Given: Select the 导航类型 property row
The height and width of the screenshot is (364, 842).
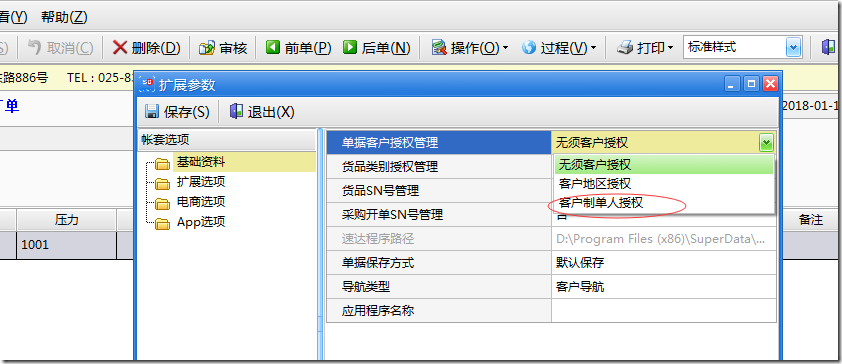Looking at the screenshot, I should (x=439, y=287).
